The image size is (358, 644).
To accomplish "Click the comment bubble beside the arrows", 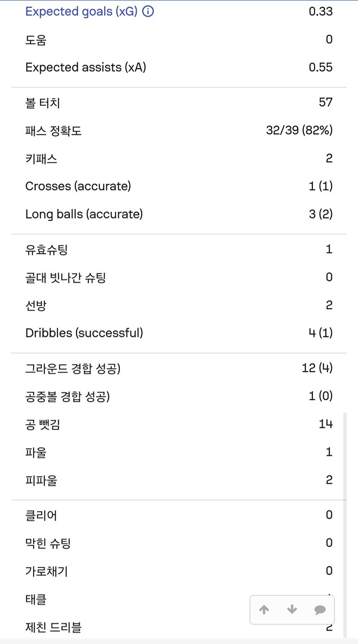I will click(x=320, y=610).
